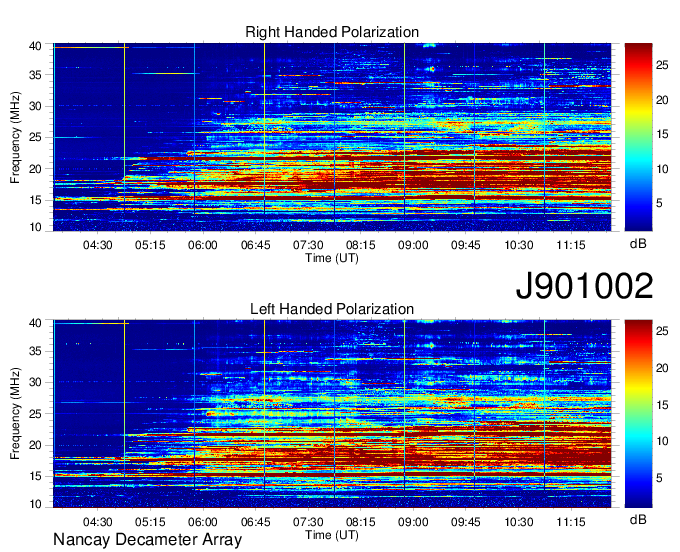Click the 09:00 time tick on the left-handed plot
The image size is (680, 552).
click(x=413, y=522)
